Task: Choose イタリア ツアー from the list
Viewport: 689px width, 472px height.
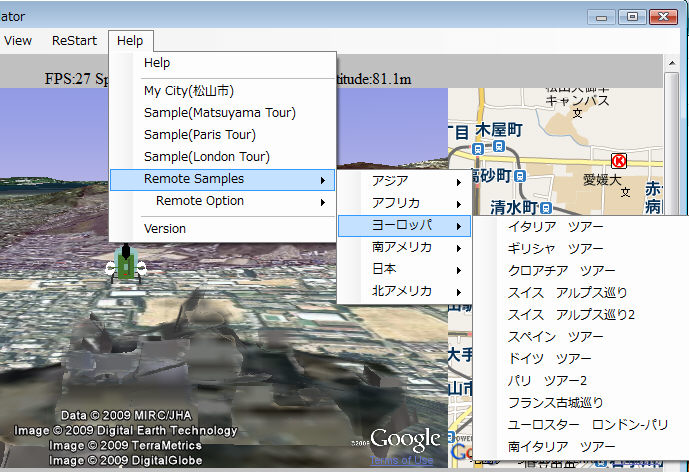Action: [x=555, y=227]
